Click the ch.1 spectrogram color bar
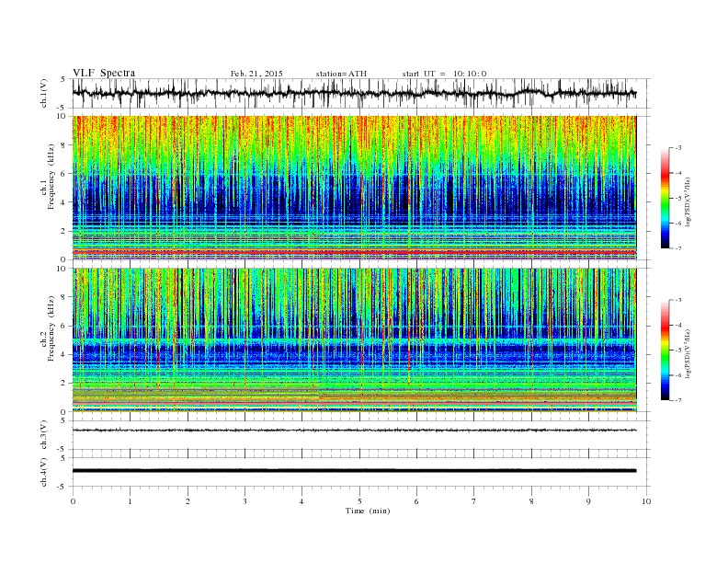Screen dimensions: 728x563 pos(665,198)
